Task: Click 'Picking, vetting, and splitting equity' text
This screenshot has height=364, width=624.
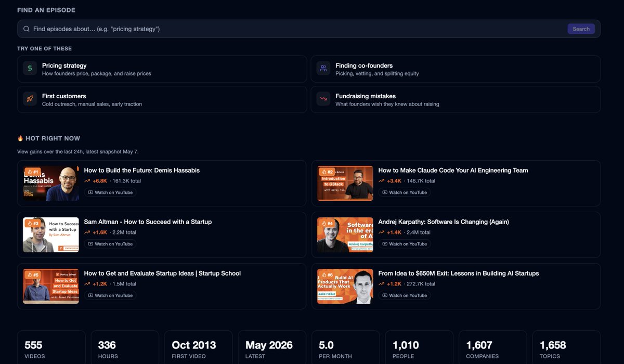Action: pyautogui.click(x=377, y=74)
